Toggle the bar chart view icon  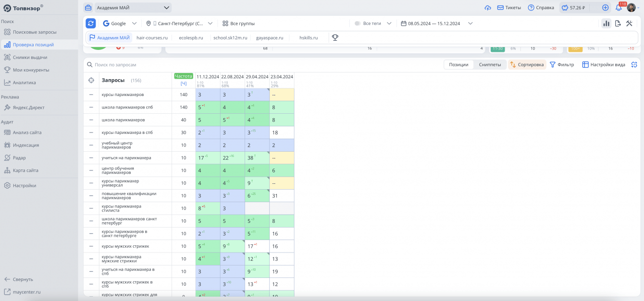pyautogui.click(x=606, y=23)
